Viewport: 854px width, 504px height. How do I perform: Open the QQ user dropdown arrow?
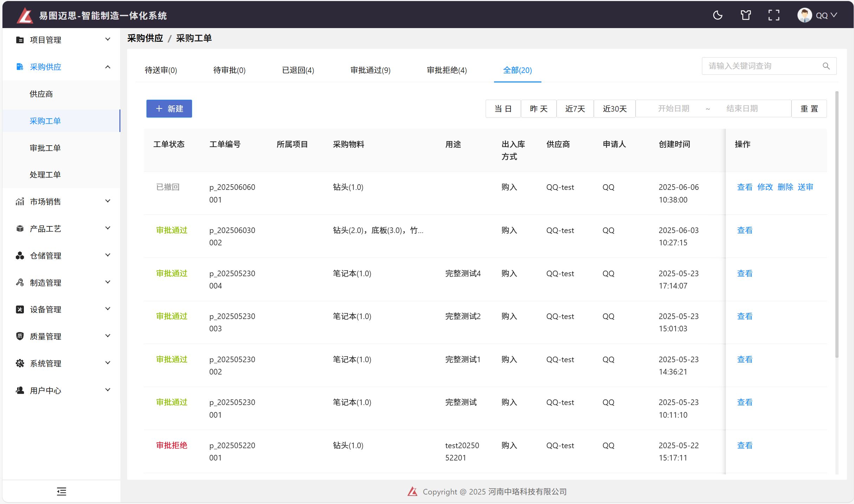point(834,15)
